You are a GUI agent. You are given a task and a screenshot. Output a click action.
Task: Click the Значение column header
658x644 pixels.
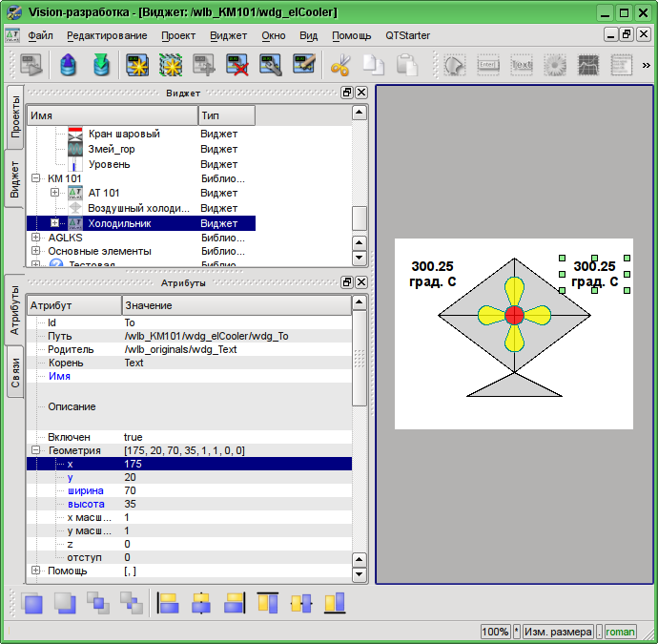236,305
